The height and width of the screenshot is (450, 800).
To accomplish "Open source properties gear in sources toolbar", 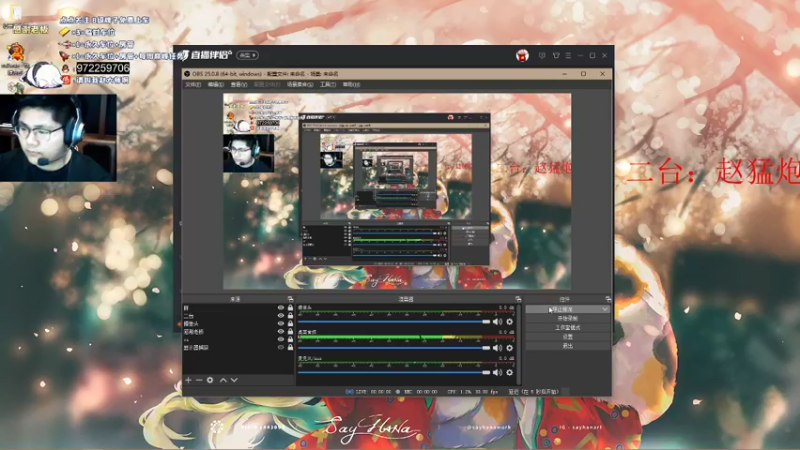I will click(210, 380).
